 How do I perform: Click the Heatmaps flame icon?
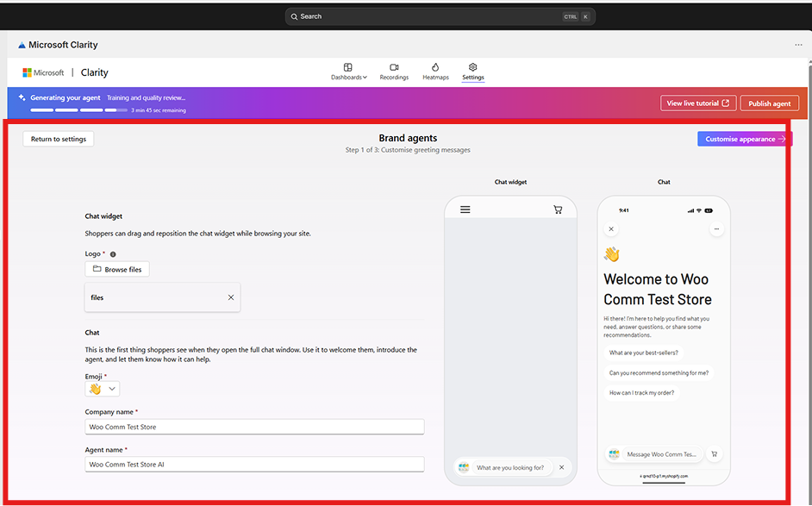tap(435, 67)
